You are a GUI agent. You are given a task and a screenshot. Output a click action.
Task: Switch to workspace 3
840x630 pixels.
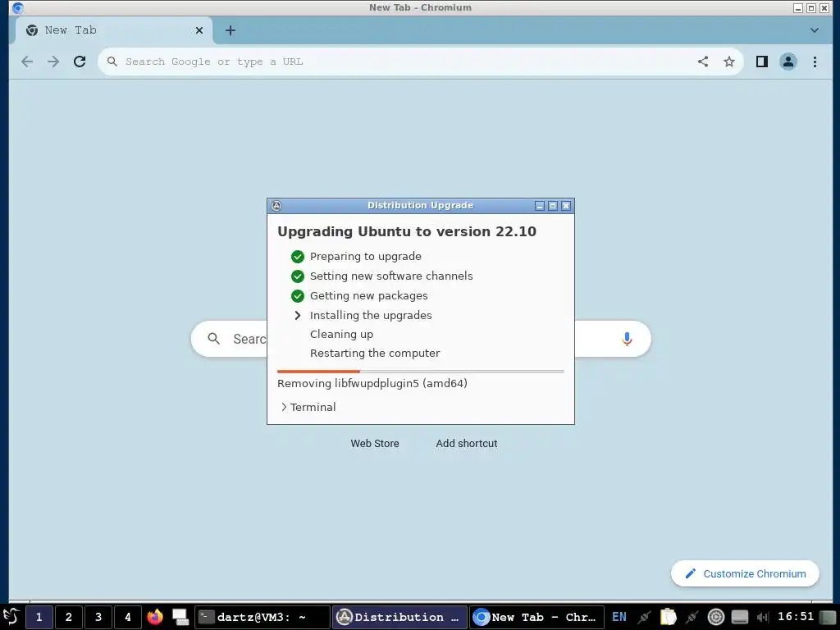[x=98, y=617]
